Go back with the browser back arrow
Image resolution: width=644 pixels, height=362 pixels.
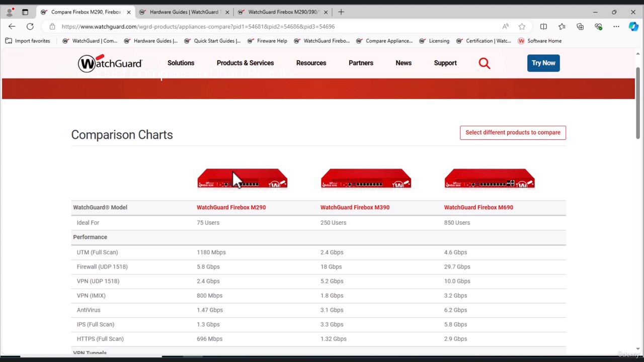(12, 27)
